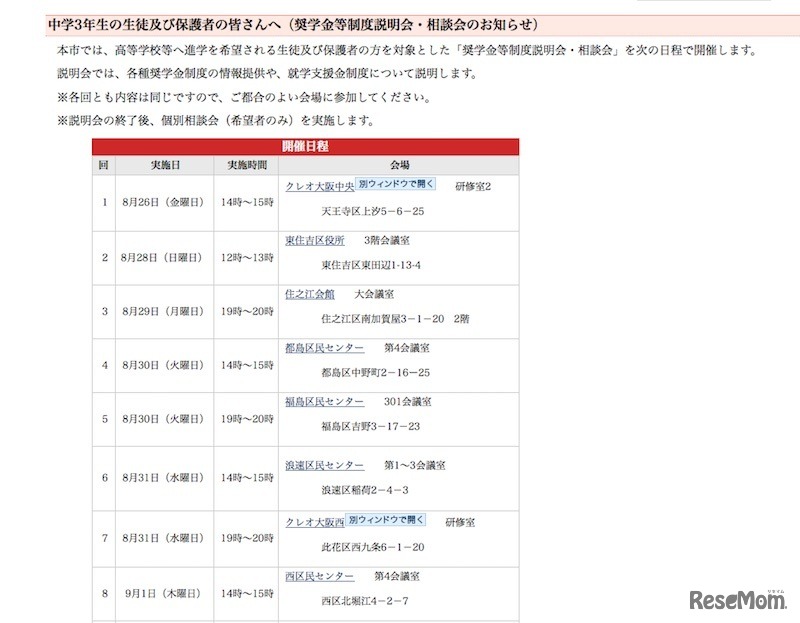Open the 東住吉区役所 venue link
Viewport: 800px width, 623px height.
[x=316, y=240]
